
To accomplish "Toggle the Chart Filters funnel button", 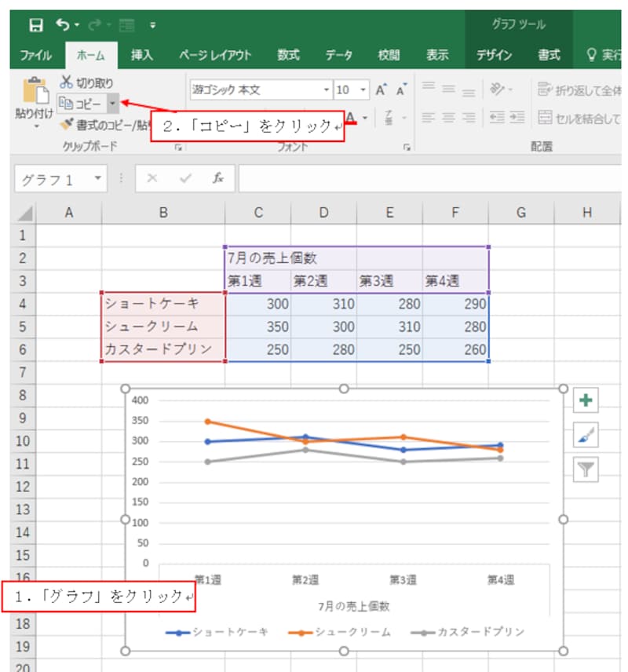I will pos(587,468).
